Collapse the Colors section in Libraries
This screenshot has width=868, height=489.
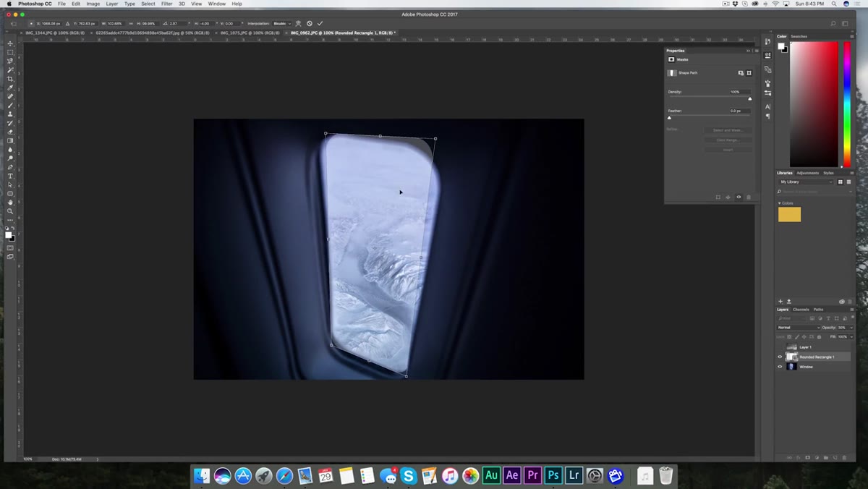780,203
